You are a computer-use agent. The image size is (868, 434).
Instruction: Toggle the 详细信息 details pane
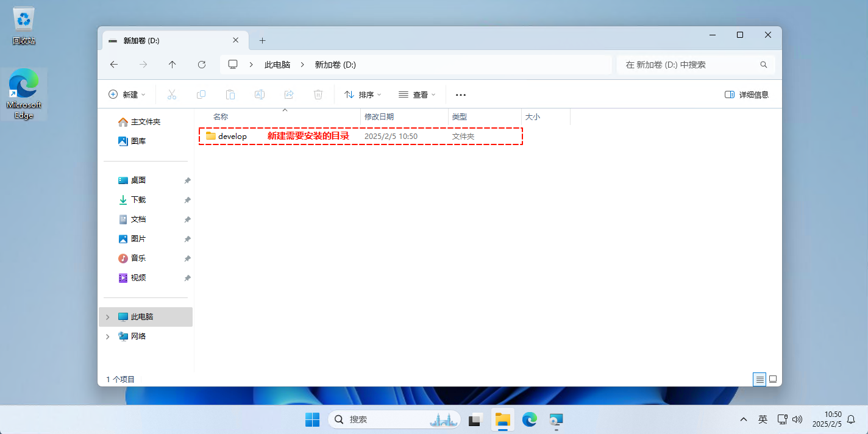click(x=747, y=94)
